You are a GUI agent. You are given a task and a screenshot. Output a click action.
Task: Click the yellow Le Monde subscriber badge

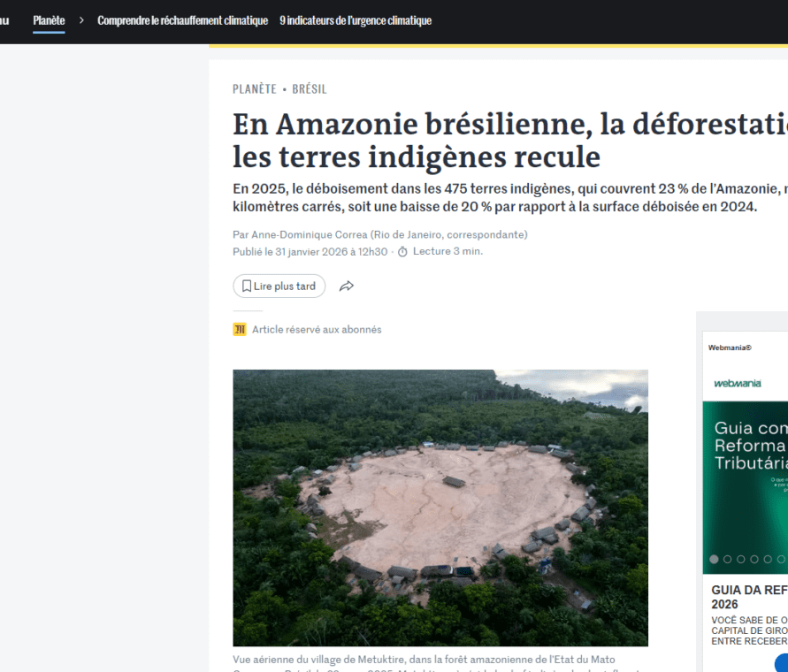tap(240, 330)
